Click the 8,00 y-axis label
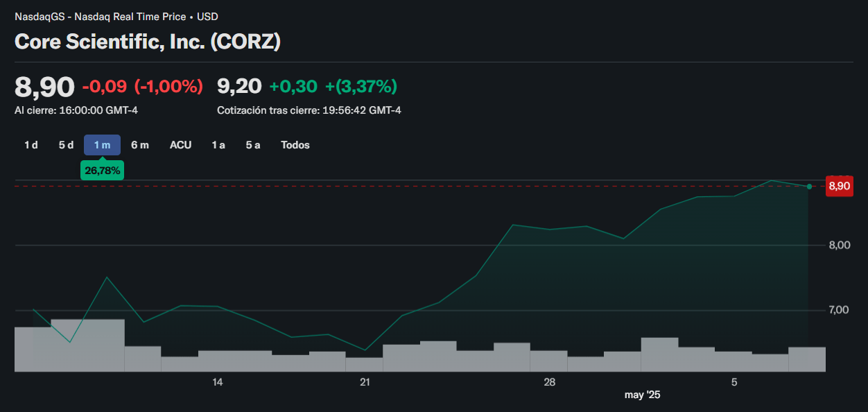The image size is (868, 412). pos(839,245)
